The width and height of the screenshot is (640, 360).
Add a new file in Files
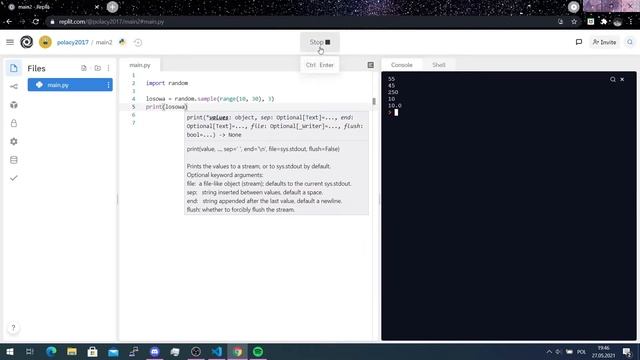pos(84,68)
